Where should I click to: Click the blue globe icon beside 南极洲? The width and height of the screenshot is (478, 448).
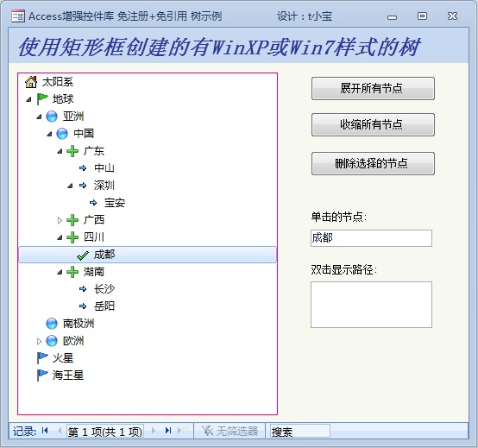52,323
